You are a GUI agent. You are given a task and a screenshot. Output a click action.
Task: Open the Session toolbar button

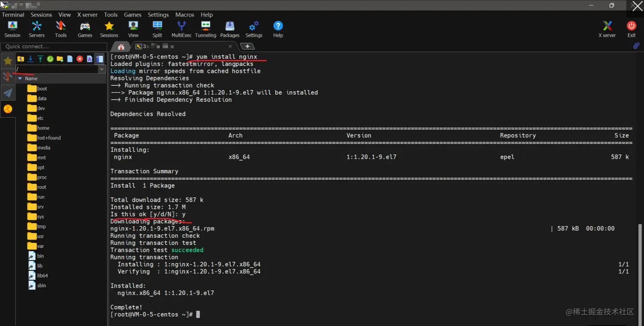coord(12,29)
